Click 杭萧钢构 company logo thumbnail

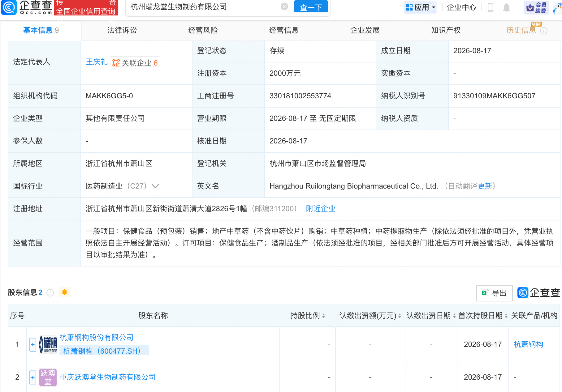(x=48, y=344)
